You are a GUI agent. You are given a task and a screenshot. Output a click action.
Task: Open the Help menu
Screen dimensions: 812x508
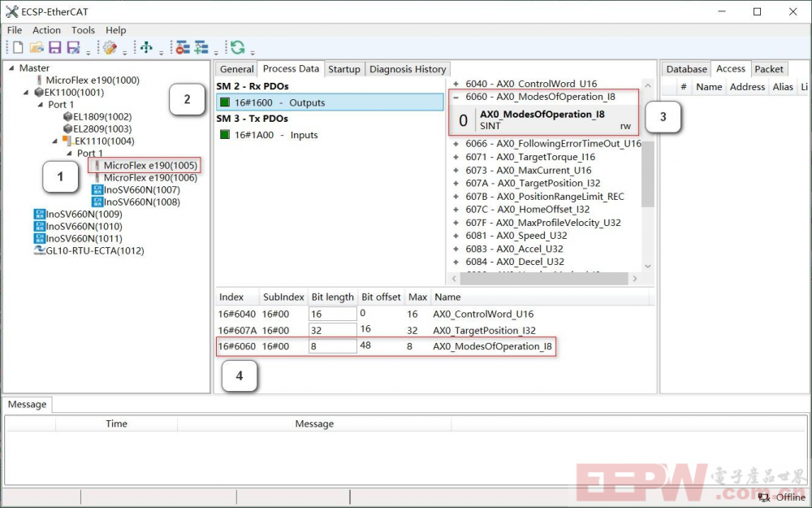point(116,30)
